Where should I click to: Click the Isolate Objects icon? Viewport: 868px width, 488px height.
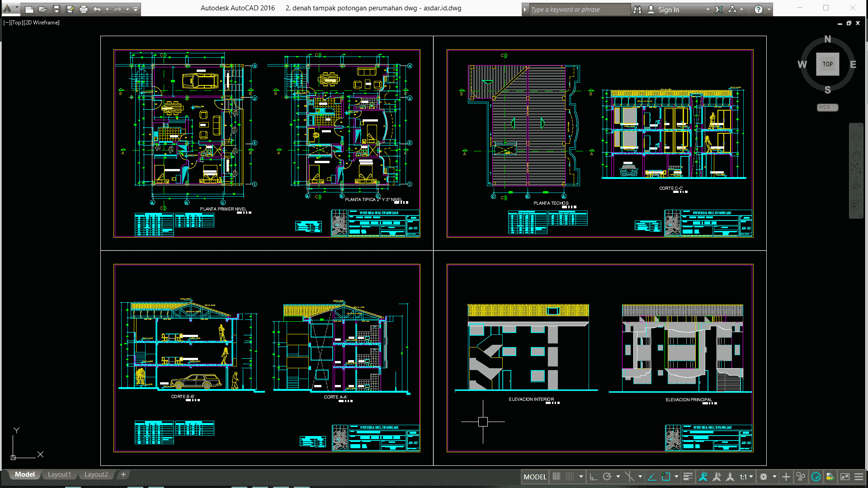(x=801, y=477)
